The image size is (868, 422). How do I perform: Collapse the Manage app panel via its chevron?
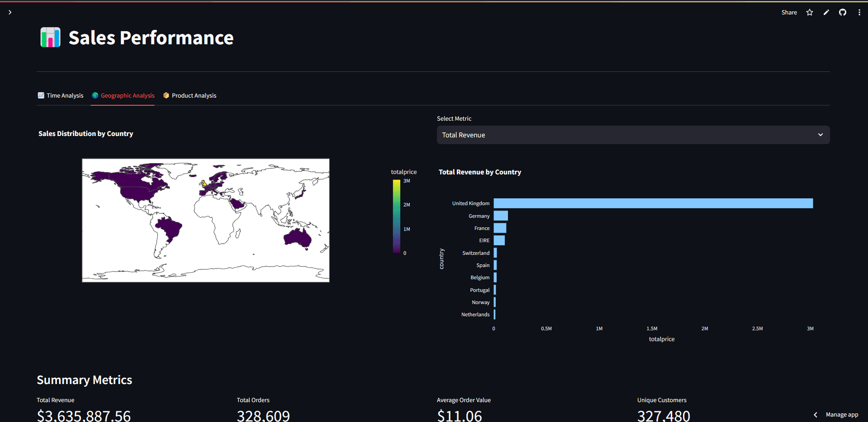815,414
